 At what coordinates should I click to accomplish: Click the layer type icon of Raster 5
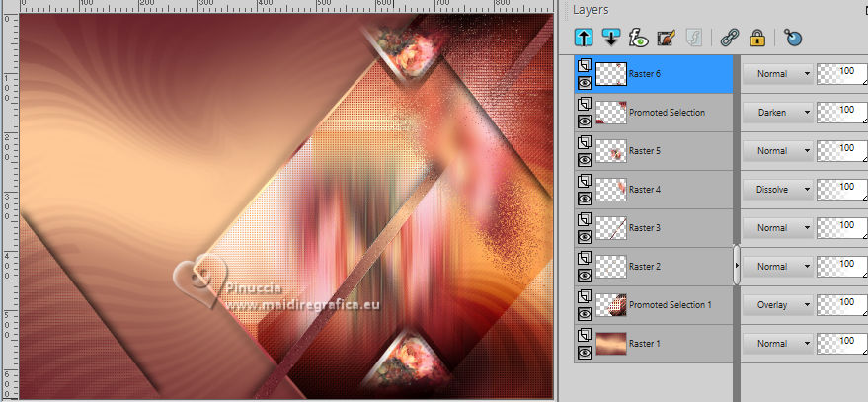coord(584,143)
